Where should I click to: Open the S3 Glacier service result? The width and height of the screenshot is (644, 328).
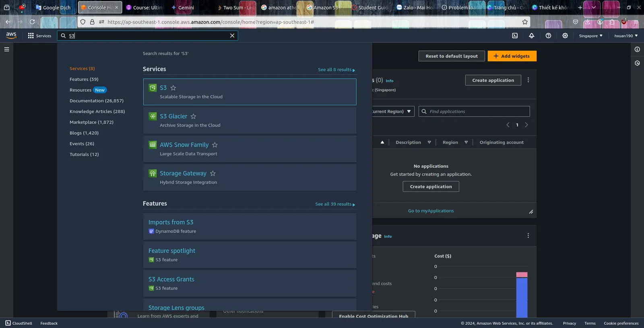click(x=250, y=120)
